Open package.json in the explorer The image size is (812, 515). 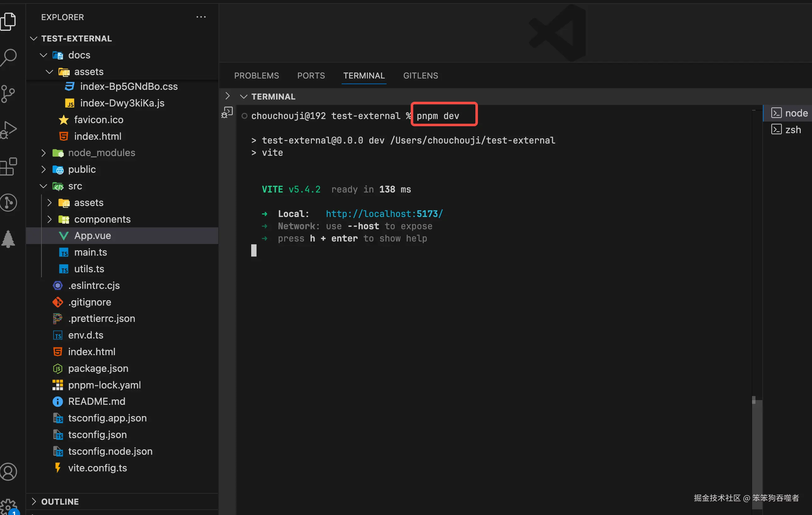[98, 368]
